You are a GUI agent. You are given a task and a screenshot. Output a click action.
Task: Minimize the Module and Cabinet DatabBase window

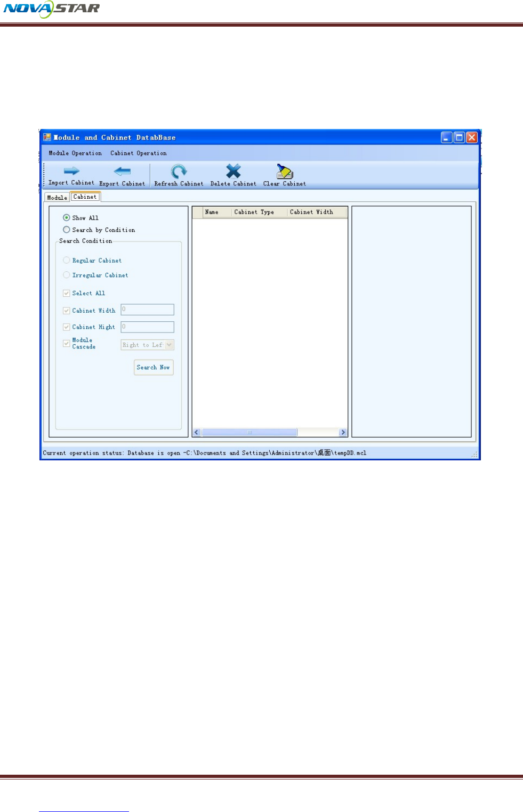point(447,137)
